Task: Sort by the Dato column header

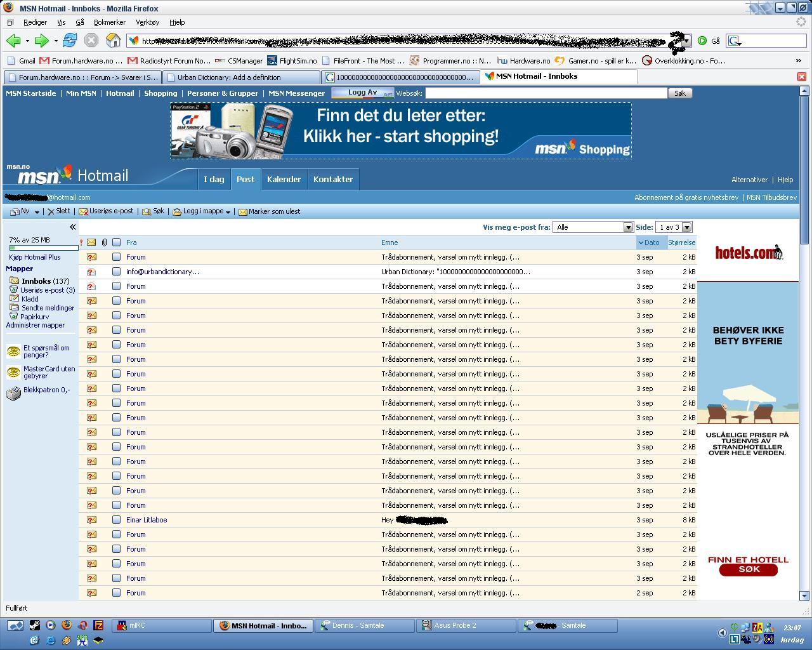Action: pos(652,242)
